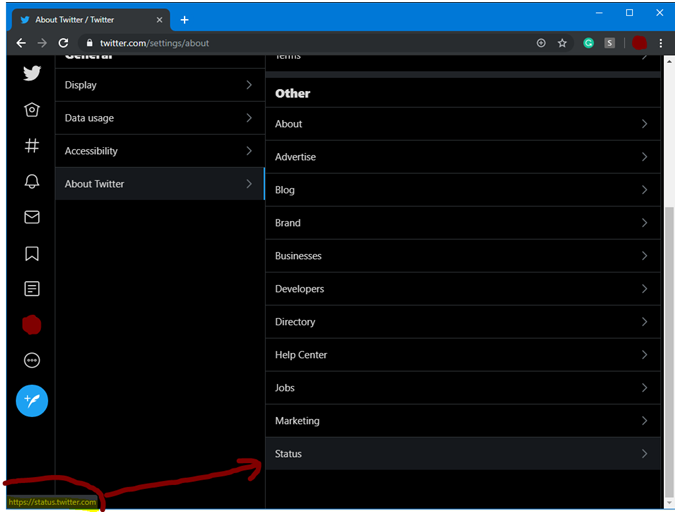The height and width of the screenshot is (514, 677).
Task: Open the Businesses link
Action: pyautogui.click(x=463, y=256)
